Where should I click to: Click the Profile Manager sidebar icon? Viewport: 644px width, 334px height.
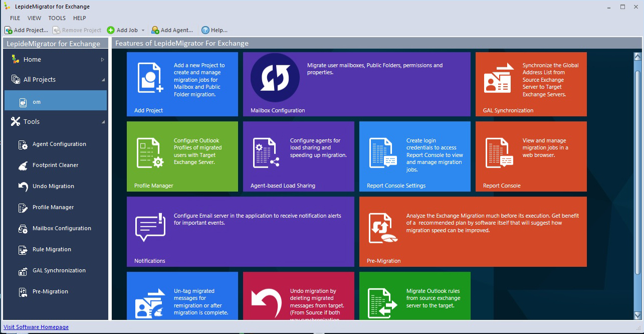coord(23,208)
